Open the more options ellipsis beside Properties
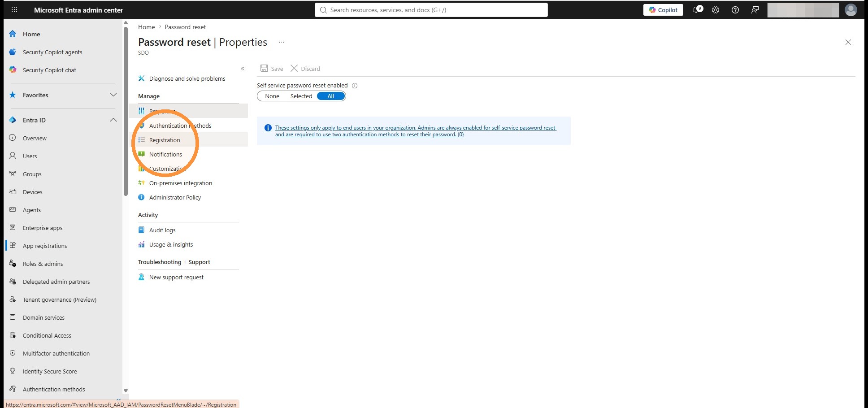 [x=282, y=42]
